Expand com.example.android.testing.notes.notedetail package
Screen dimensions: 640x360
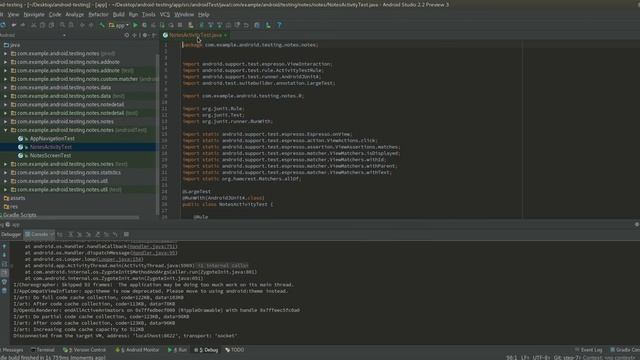(x=6, y=104)
